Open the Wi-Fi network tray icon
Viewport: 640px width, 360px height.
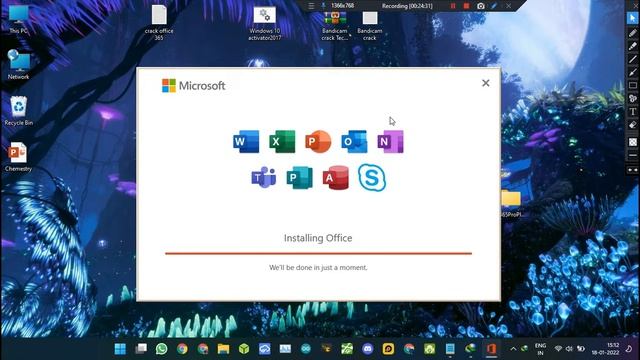tap(558, 349)
